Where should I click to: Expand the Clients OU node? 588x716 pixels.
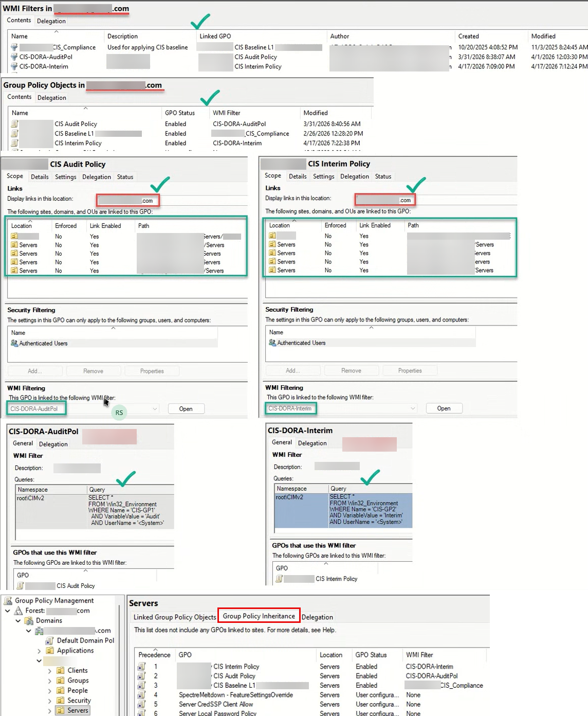pyautogui.click(x=49, y=671)
